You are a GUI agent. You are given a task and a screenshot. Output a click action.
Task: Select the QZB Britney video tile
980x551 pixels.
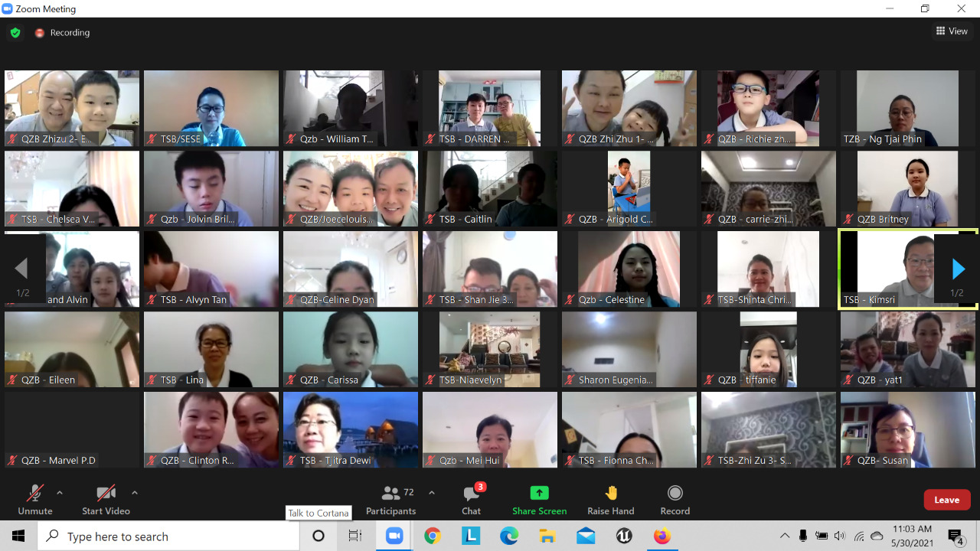click(908, 189)
